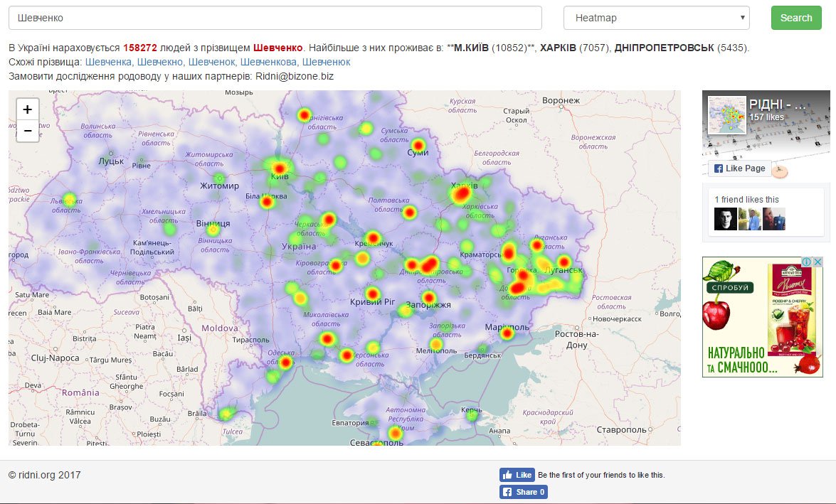The width and height of the screenshot is (836, 504).
Task: Click the Facebook Share button
Action: pos(524,492)
